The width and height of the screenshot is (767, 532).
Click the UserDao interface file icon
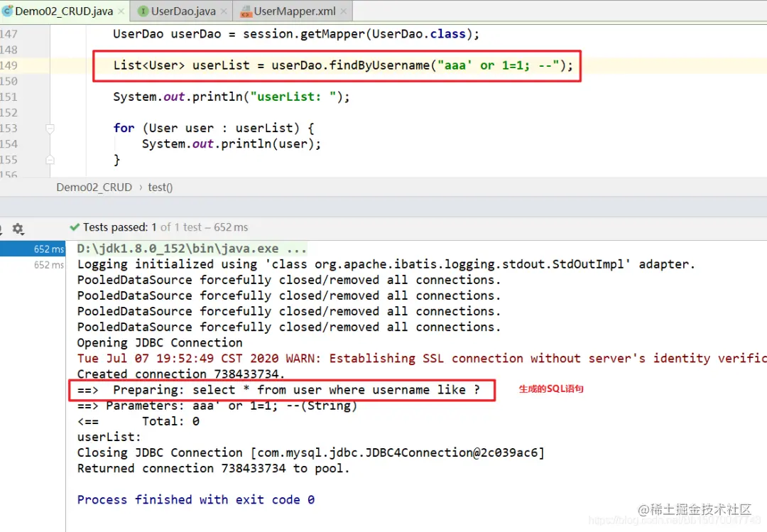pos(143,11)
